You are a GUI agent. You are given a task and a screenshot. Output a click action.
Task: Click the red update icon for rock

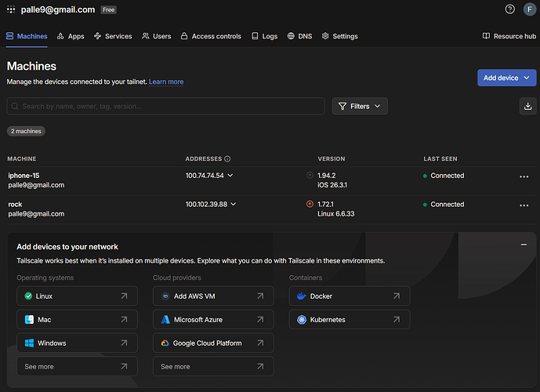[x=310, y=205]
